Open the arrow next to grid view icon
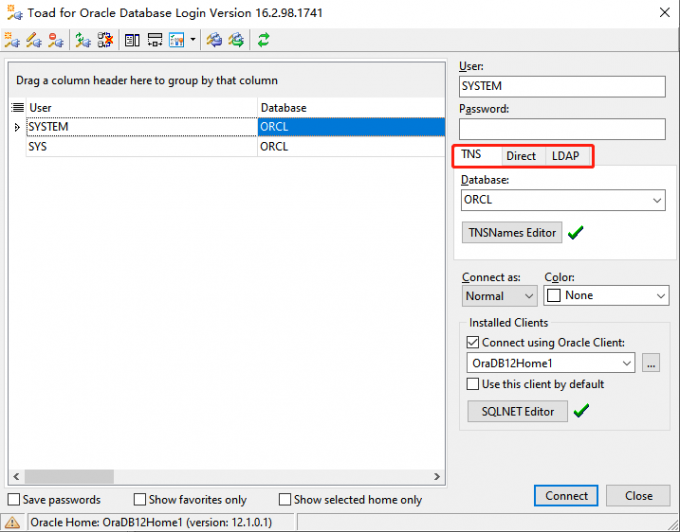This screenshot has width=680, height=532. click(x=193, y=40)
